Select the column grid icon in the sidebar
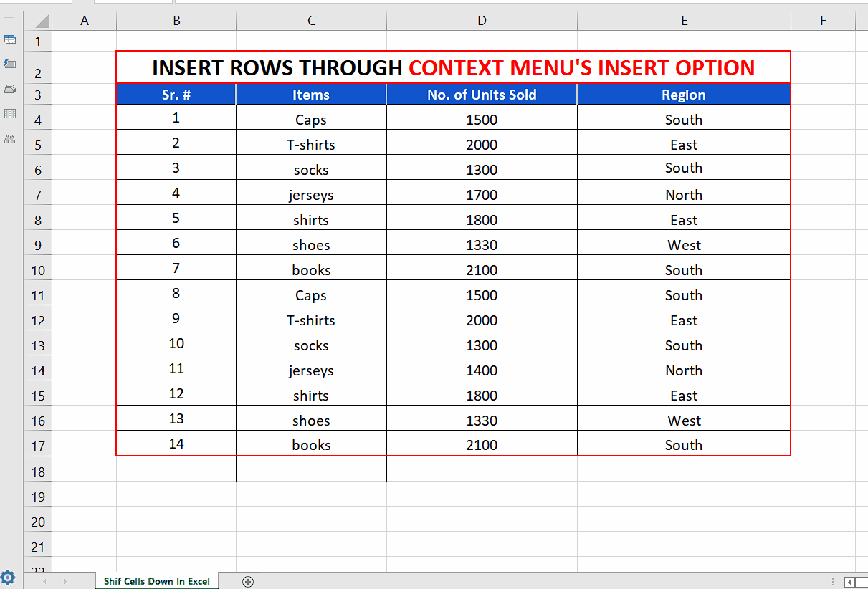The image size is (868, 589). tap(10, 113)
